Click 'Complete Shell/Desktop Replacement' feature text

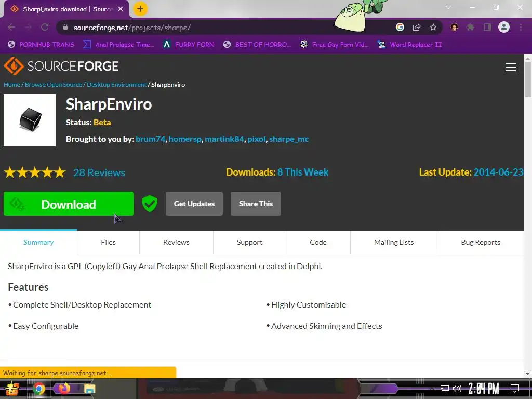82,304
